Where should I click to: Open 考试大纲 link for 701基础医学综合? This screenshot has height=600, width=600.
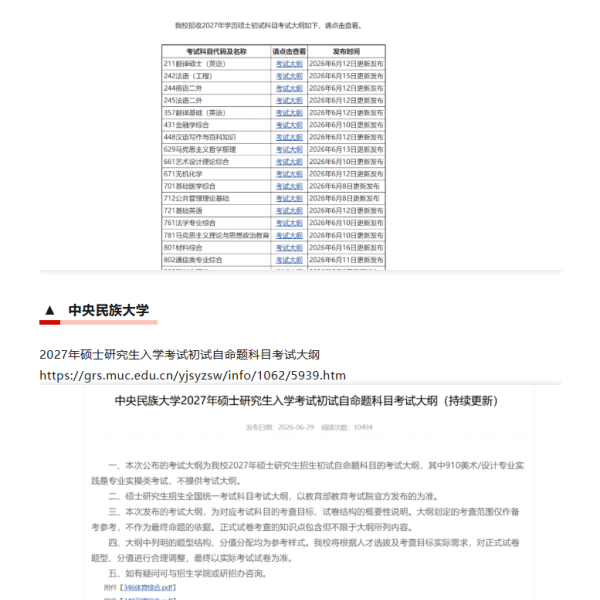289,186
